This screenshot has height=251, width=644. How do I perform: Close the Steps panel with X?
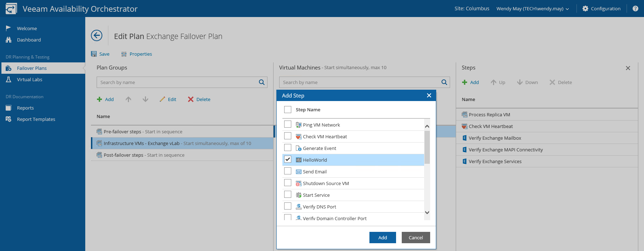(x=628, y=68)
